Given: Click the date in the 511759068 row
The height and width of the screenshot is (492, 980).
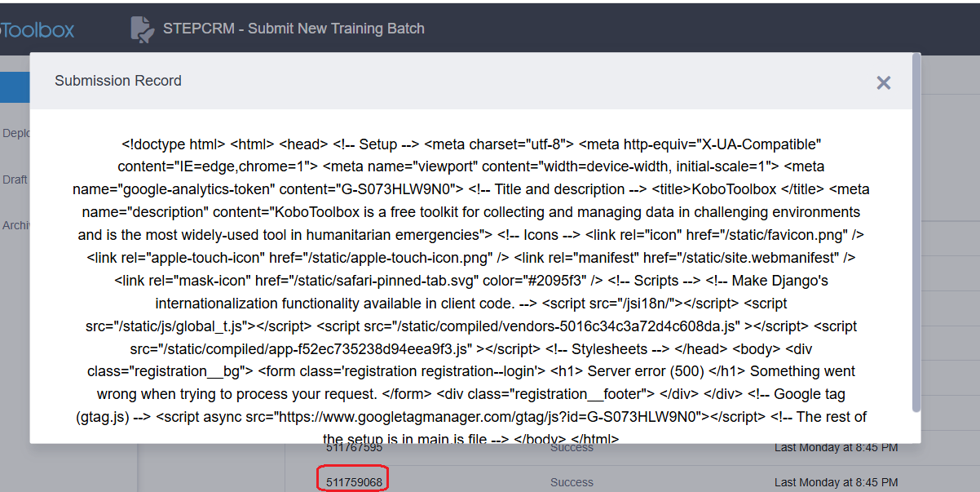Looking at the screenshot, I should coord(837,482).
